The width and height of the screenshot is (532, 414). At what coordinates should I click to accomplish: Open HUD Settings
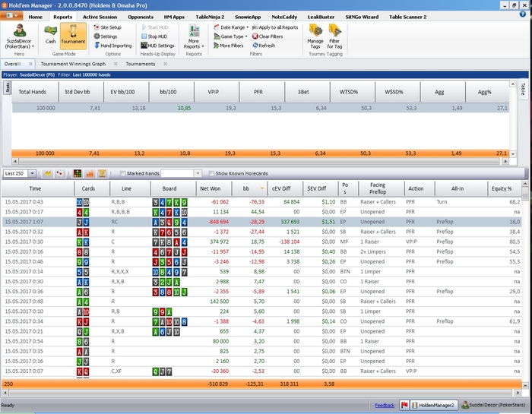(157, 46)
